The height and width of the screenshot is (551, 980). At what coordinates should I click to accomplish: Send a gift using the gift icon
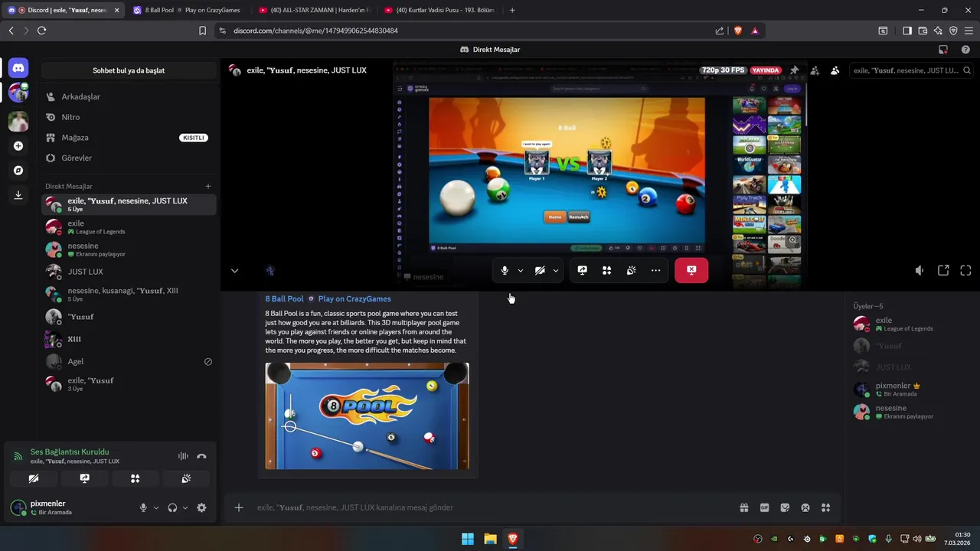pyautogui.click(x=743, y=507)
